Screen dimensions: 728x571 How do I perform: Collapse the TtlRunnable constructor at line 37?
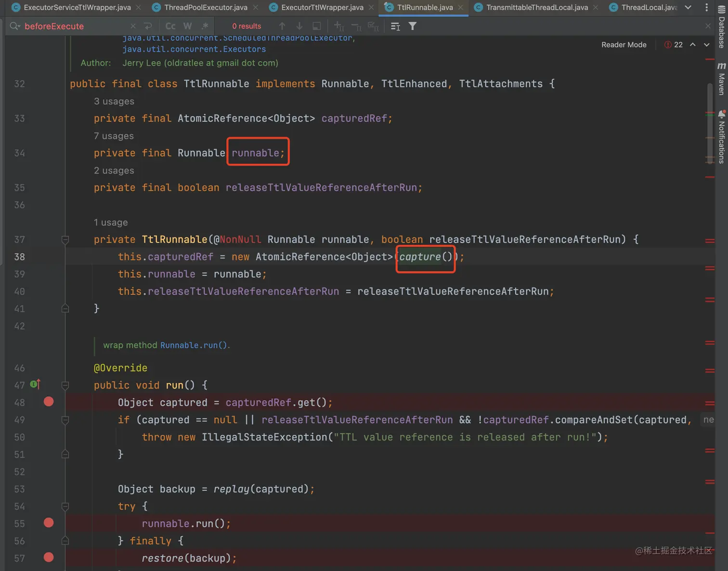pyautogui.click(x=65, y=239)
